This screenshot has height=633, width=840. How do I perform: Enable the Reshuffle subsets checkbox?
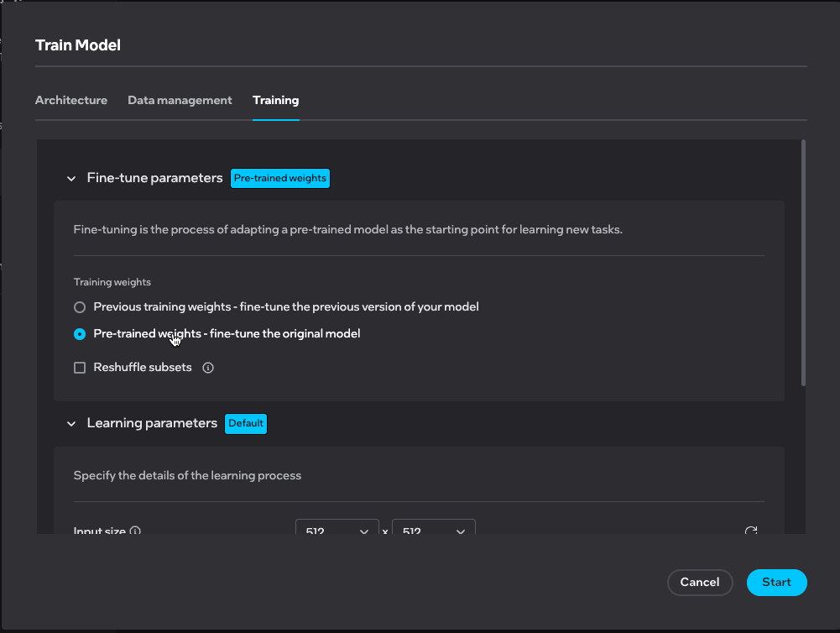(80, 368)
